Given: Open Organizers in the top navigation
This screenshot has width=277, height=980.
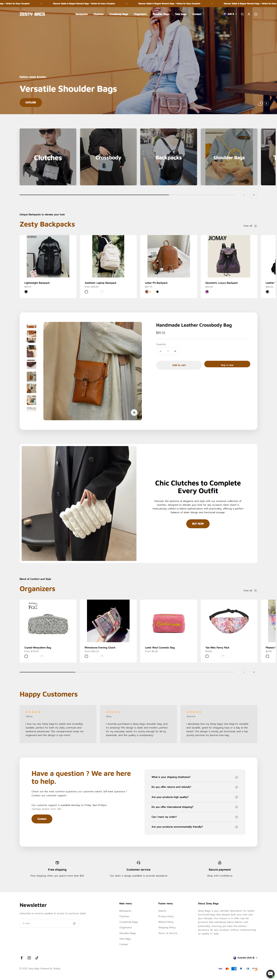Looking at the screenshot, I should coord(140,14).
